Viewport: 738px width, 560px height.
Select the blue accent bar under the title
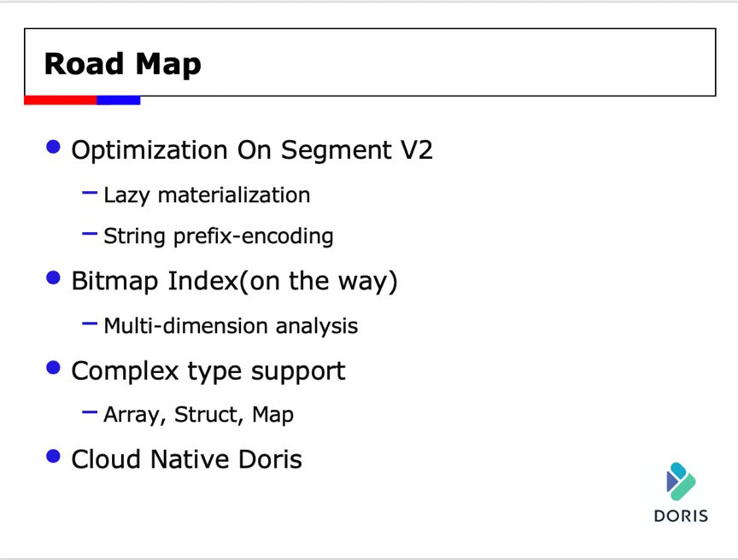(x=118, y=100)
